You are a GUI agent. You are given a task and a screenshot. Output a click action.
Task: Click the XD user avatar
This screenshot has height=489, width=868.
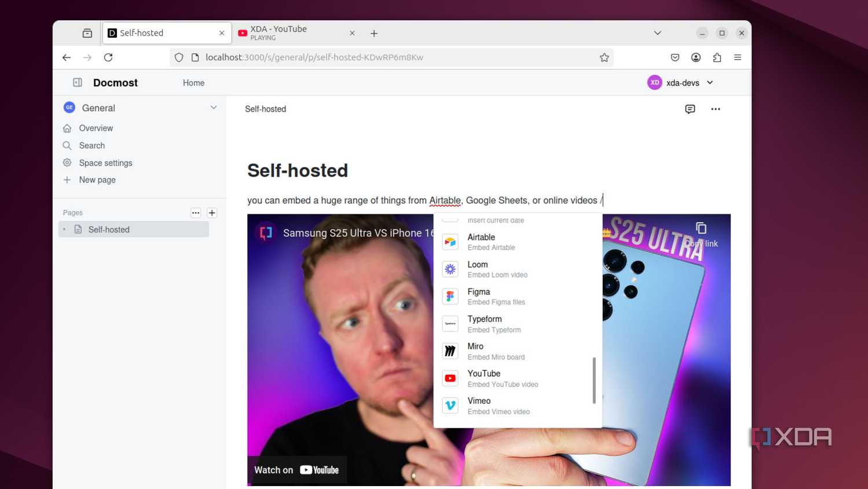[x=654, y=82]
